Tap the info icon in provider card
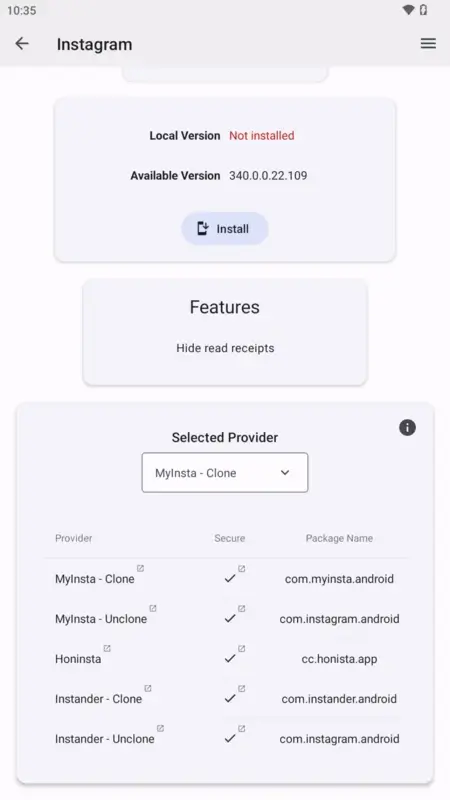The width and height of the screenshot is (450, 800). [x=407, y=428]
